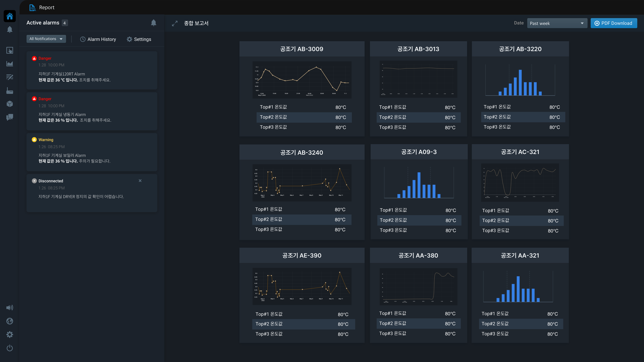
Task: Click the globe language icon in the sidebar
Action: click(x=10, y=321)
